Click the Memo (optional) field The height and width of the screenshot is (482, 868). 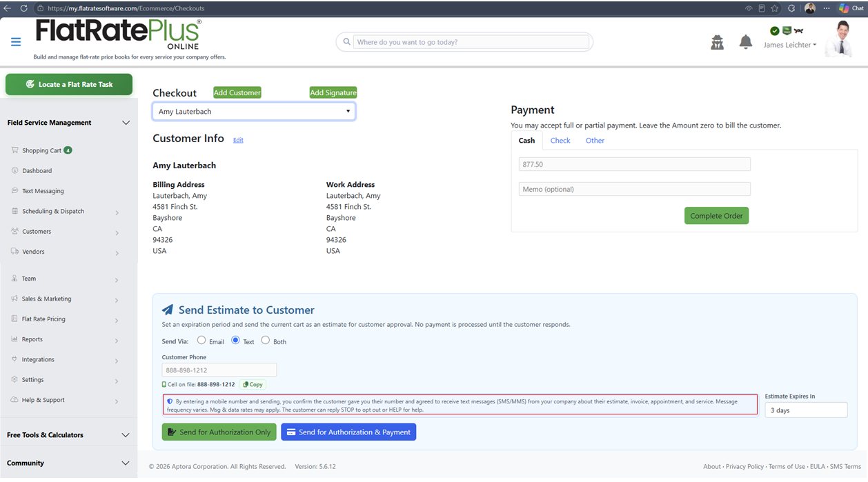pyautogui.click(x=635, y=189)
